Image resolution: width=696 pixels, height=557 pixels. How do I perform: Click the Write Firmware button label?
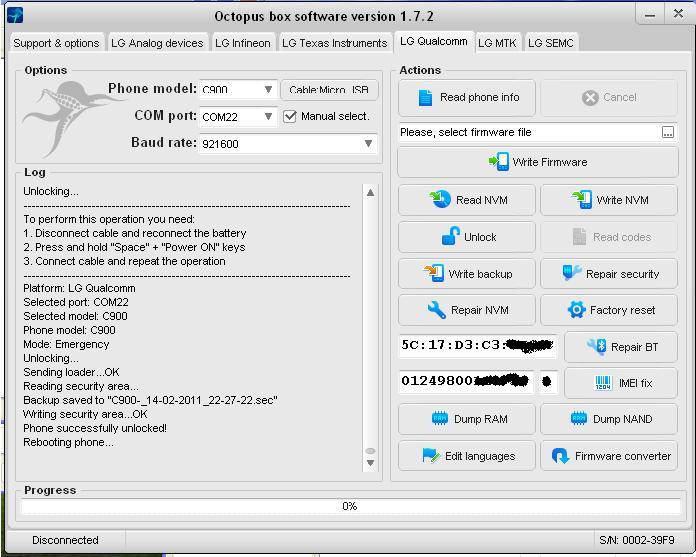pos(550,162)
